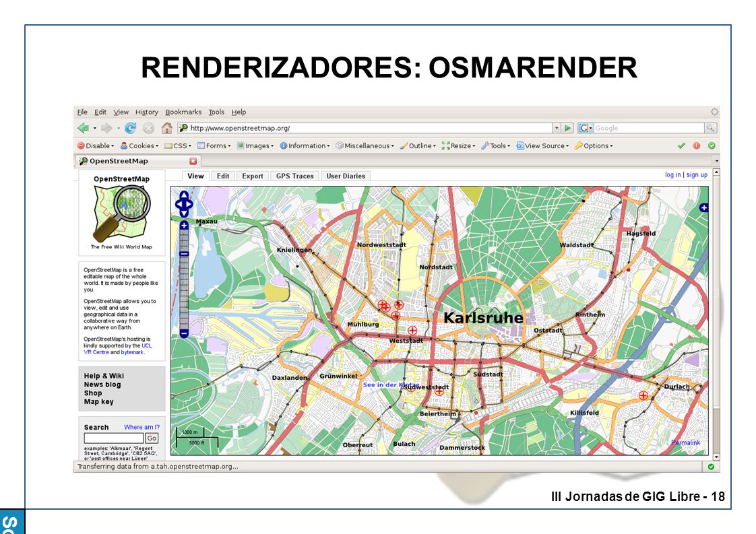Open the Bookmarks menu
This screenshot has height=534, width=756.
tap(183, 112)
